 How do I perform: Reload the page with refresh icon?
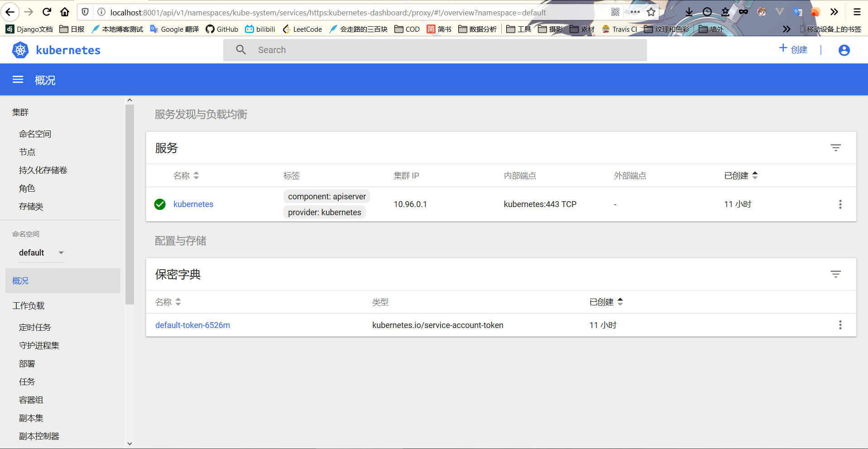47,12
